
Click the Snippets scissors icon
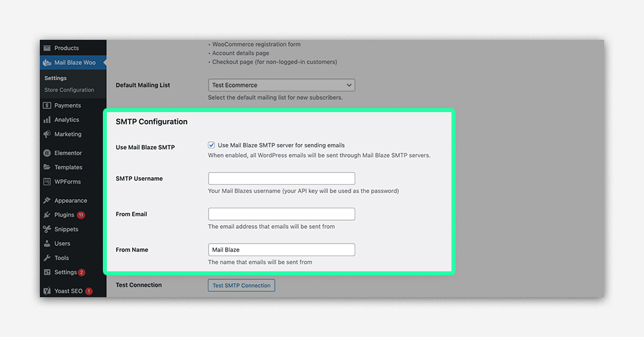[x=47, y=230]
